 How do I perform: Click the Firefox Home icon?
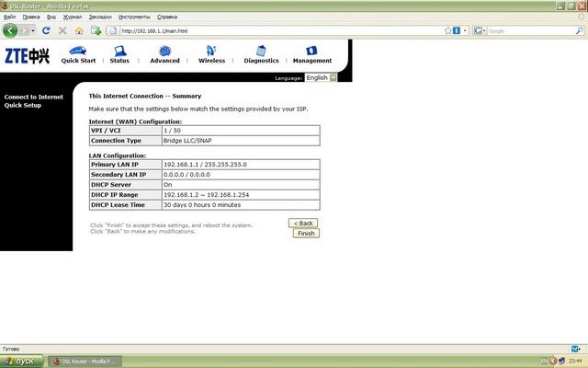79,30
